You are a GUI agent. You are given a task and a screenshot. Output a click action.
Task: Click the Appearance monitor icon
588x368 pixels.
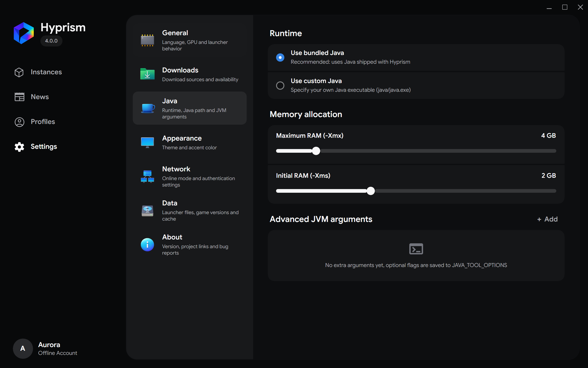tap(147, 142)
